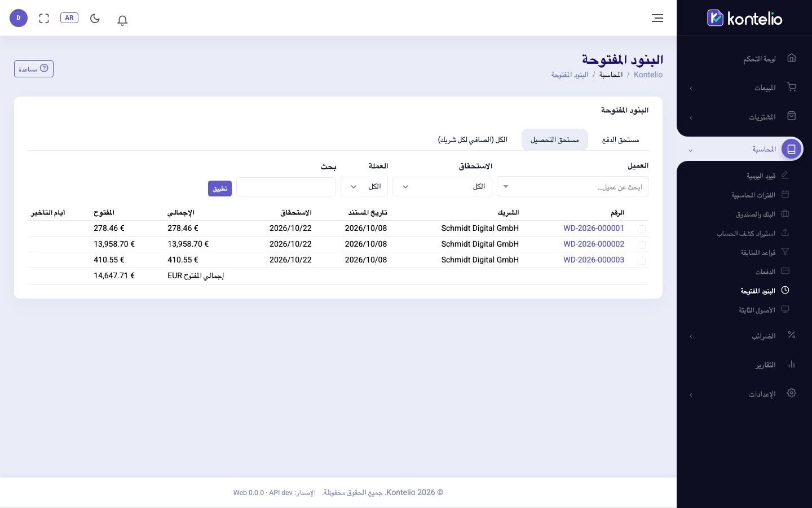
Task: Switch language with AR button
Action: click(69, 18)
